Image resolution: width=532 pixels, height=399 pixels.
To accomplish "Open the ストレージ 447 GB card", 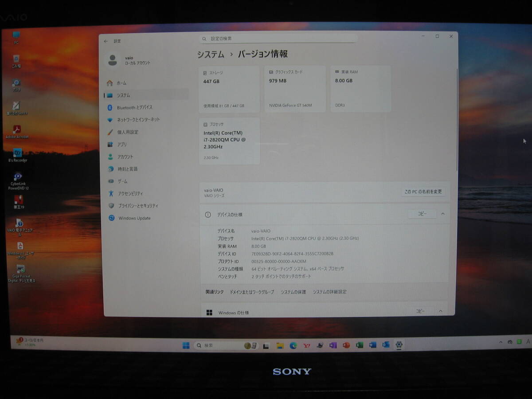I will [229, 89].
